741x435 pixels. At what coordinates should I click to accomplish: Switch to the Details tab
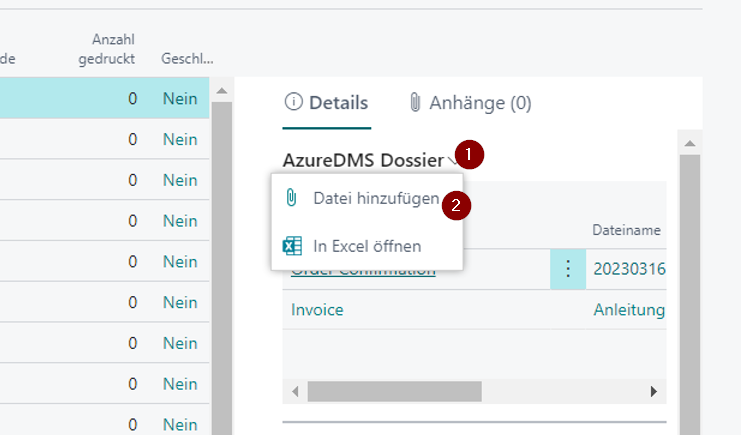coord(327,102)
